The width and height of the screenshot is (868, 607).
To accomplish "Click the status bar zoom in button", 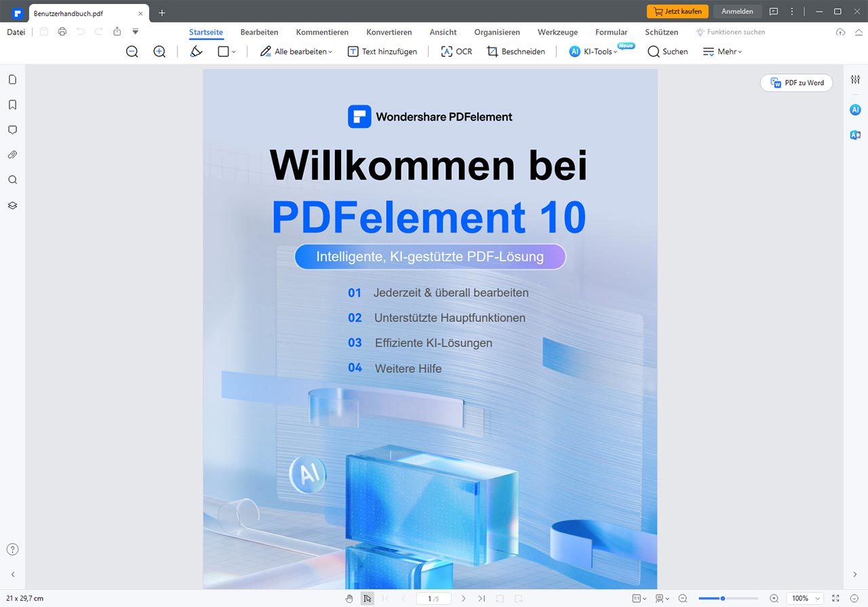I will (x=774, y=598).
